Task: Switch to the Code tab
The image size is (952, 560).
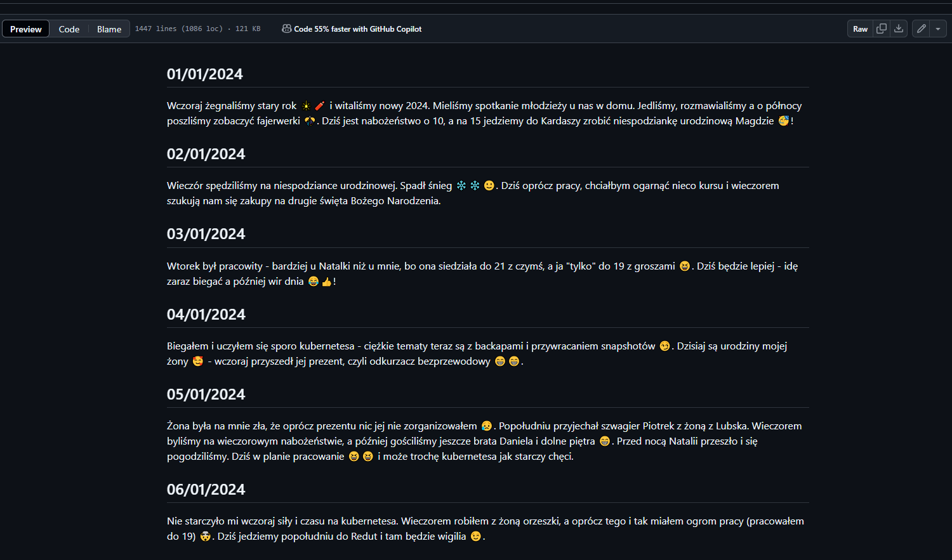Action: tap(69, 29)
